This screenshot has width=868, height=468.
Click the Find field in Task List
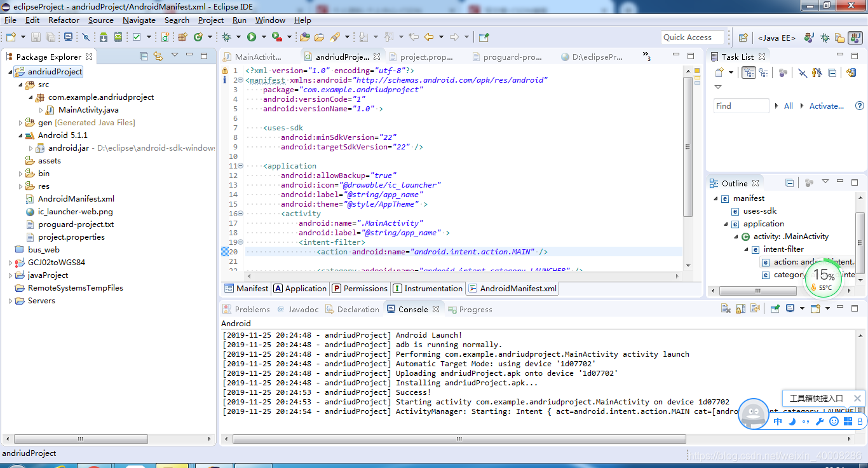tap(741, 106)
